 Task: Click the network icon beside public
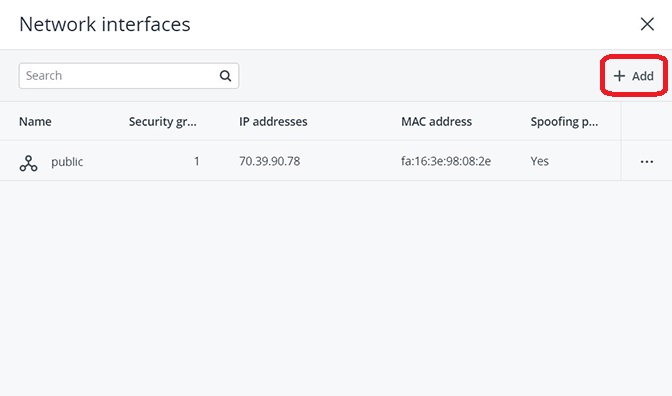click(28, 163)
